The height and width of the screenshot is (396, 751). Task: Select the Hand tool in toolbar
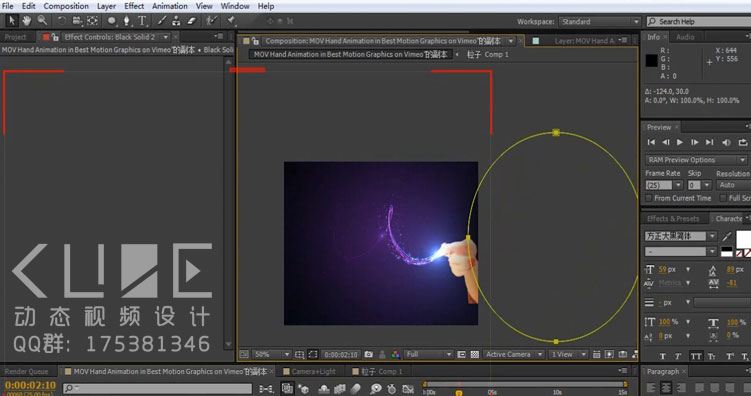[x=27, y=21]
